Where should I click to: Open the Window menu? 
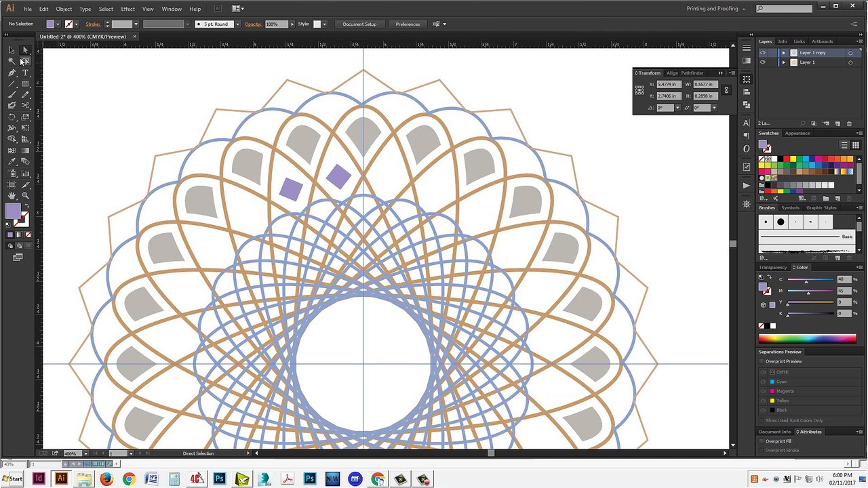[172, 9]
